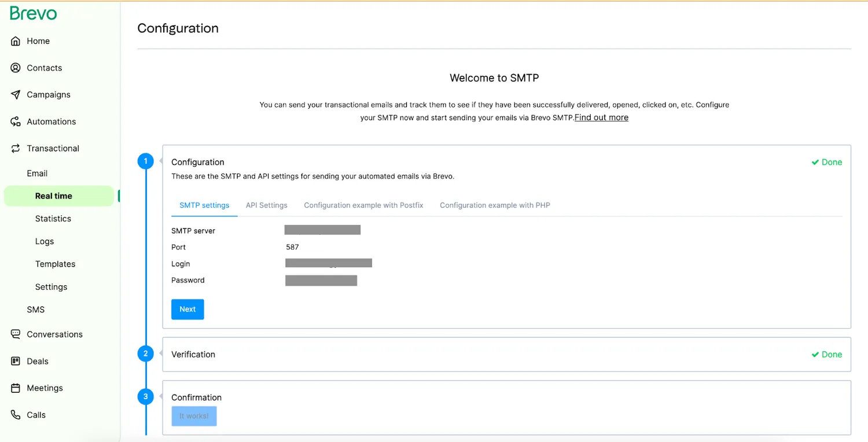The width and height of the screenshot is (868, 442).
Task: Click the Brevo logo
Action: click(x=34, y=14)
